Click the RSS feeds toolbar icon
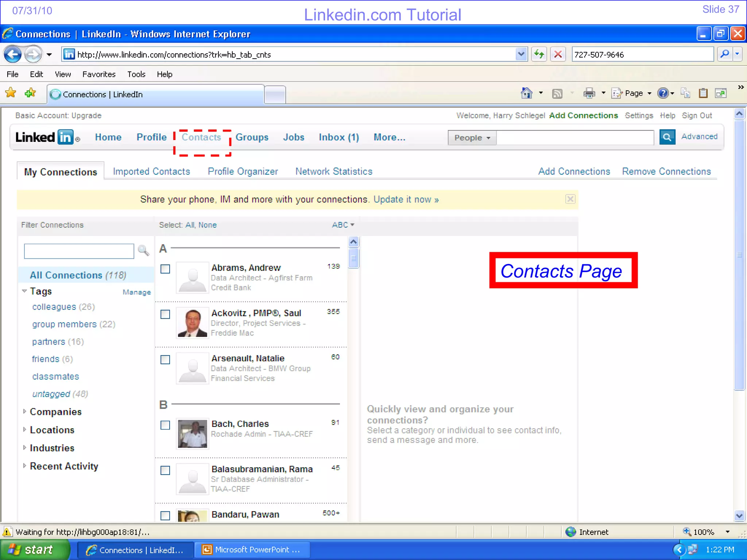 tap(557, 94)
